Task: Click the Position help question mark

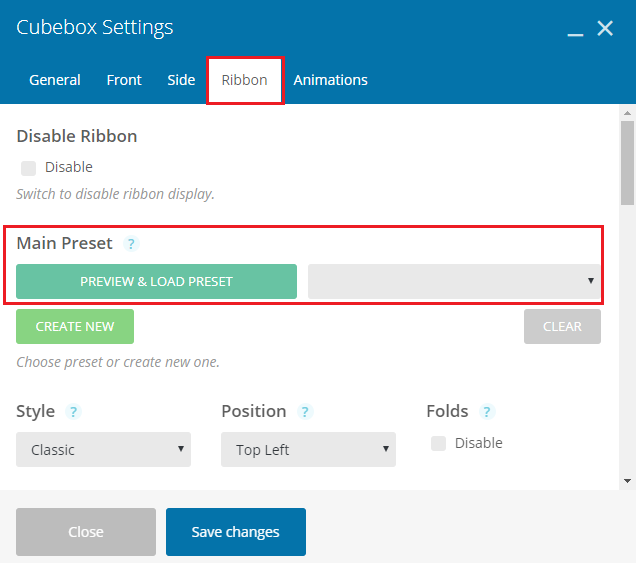Action: click(x=305, y=412)
